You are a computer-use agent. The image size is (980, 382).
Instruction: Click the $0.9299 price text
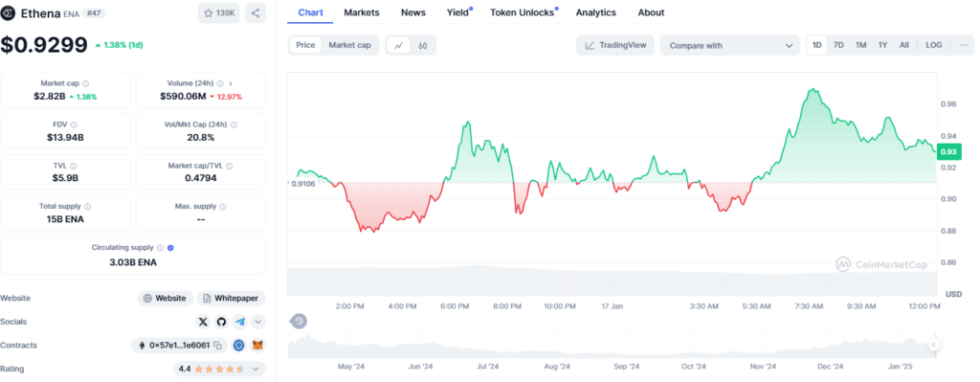click(x=44, y=45)
